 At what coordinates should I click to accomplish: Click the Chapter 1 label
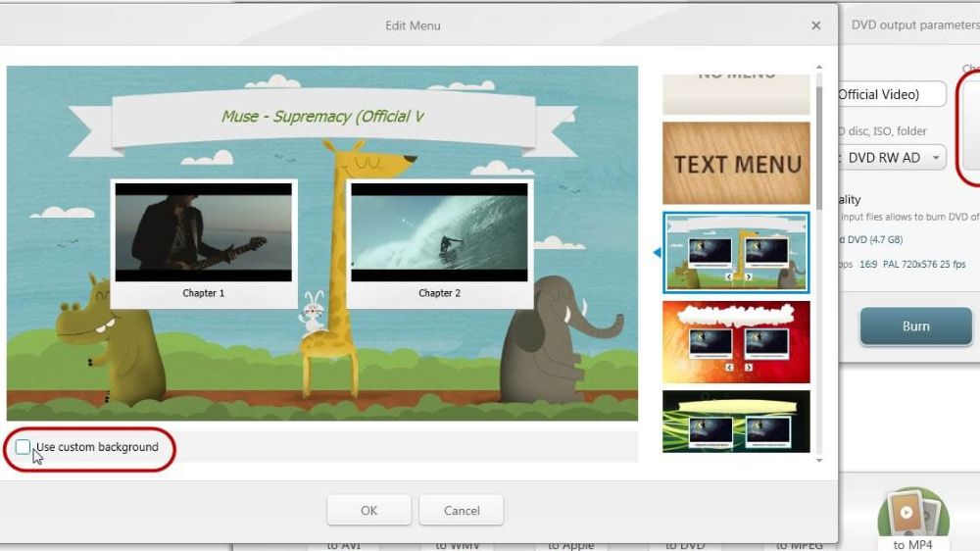coord(203,293)
